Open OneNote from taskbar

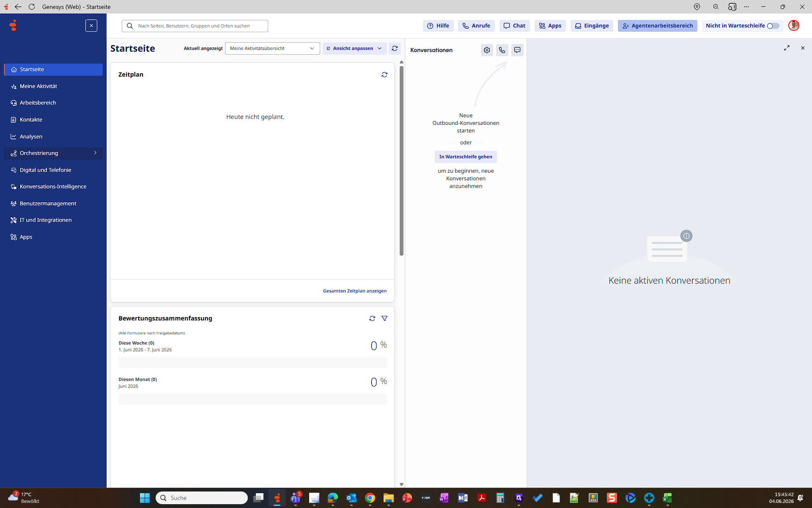[444, 498]
